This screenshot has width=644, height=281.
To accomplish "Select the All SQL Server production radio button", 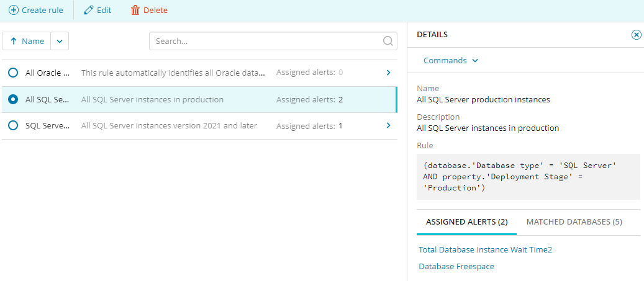I will pos(13,99).
